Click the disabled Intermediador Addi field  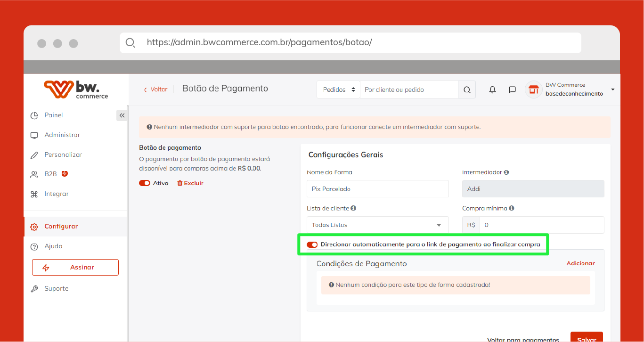(533, 189)
